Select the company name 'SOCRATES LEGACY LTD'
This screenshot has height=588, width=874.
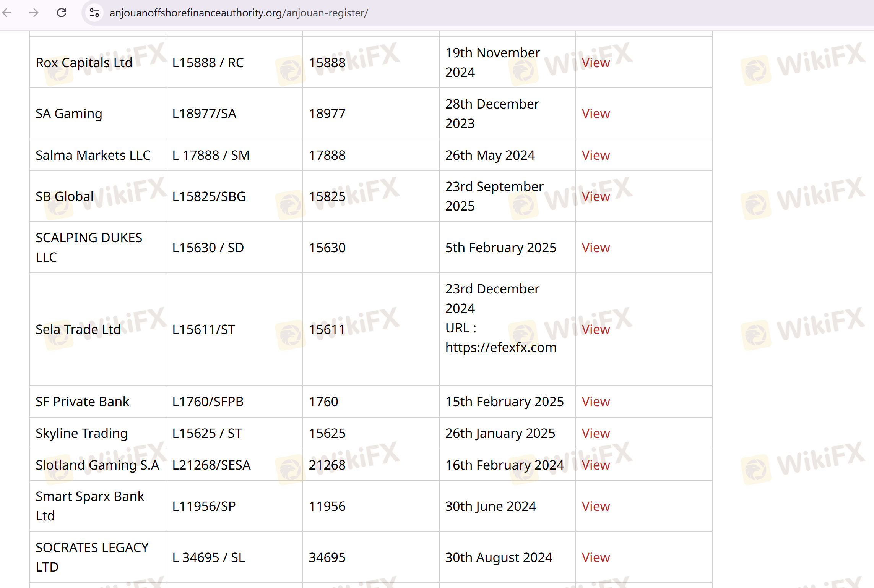(x=92, y=557)
